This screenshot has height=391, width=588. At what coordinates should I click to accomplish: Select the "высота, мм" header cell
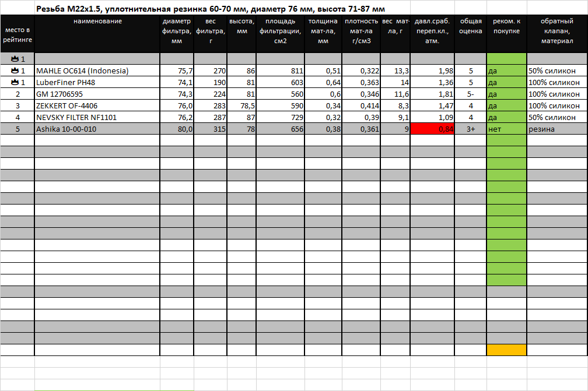(x=242, y=34)
